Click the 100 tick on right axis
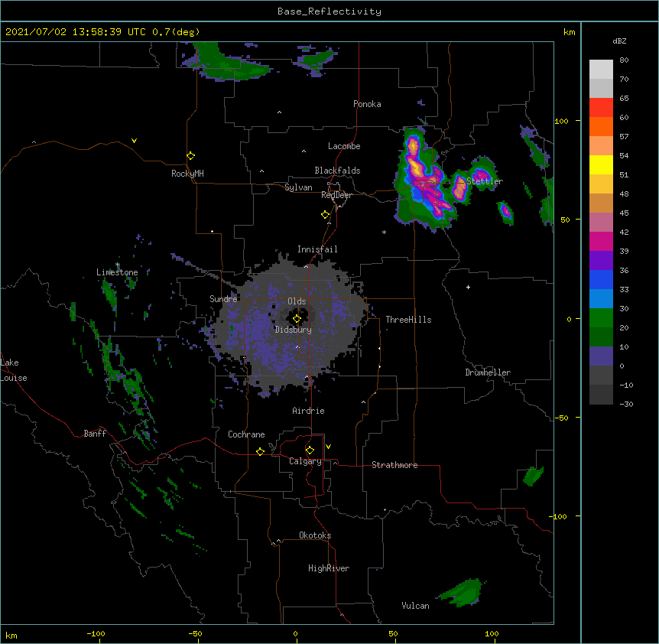The height and width of the screenshot is (644, 659). [x=561, y=121]
